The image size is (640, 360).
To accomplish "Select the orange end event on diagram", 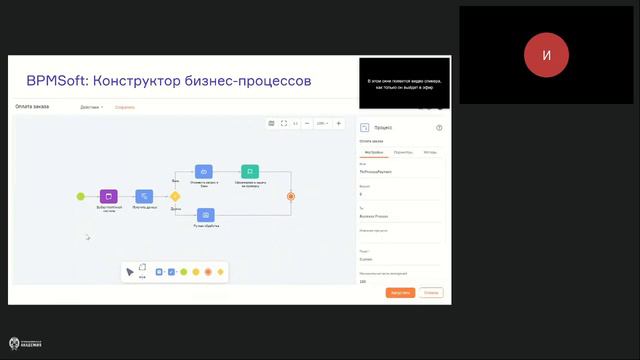I will coord(291,196).
